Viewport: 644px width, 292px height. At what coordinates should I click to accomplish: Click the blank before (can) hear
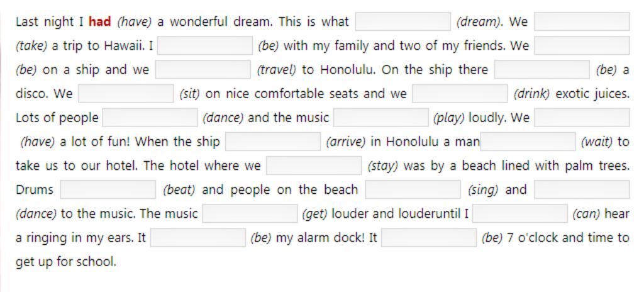520,213
